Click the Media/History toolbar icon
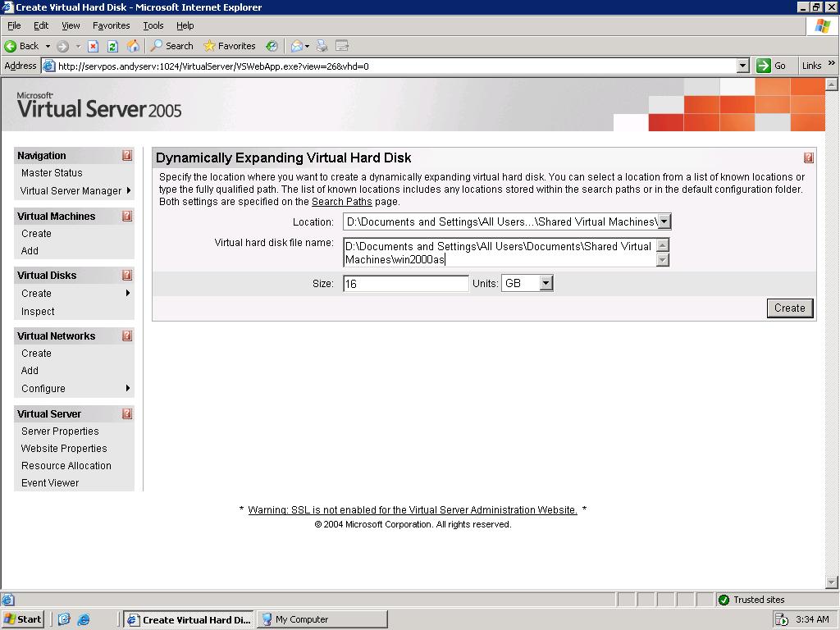This screenshot has height=630, width=840. [x=272, y=46]
